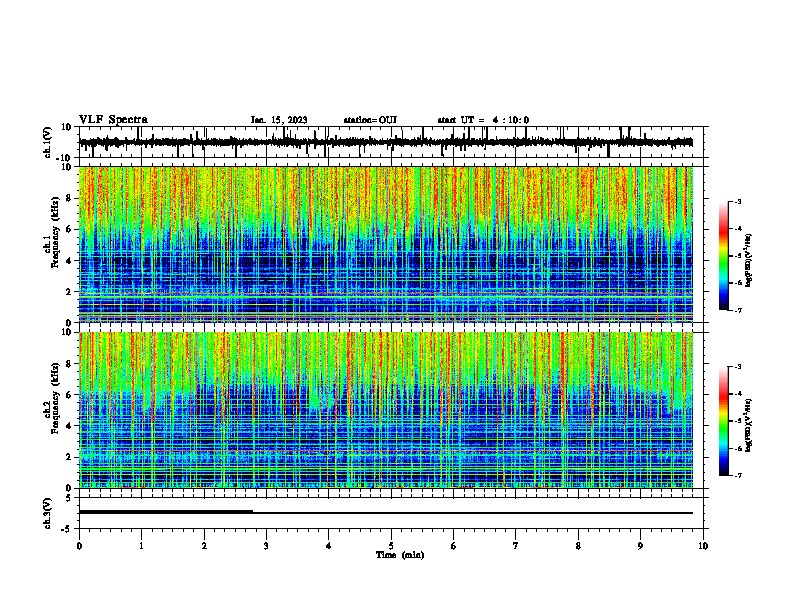Click time axis tick label "7"
Image resolution: width=792 pixels, height=612 pixels.
click(516, 546)
